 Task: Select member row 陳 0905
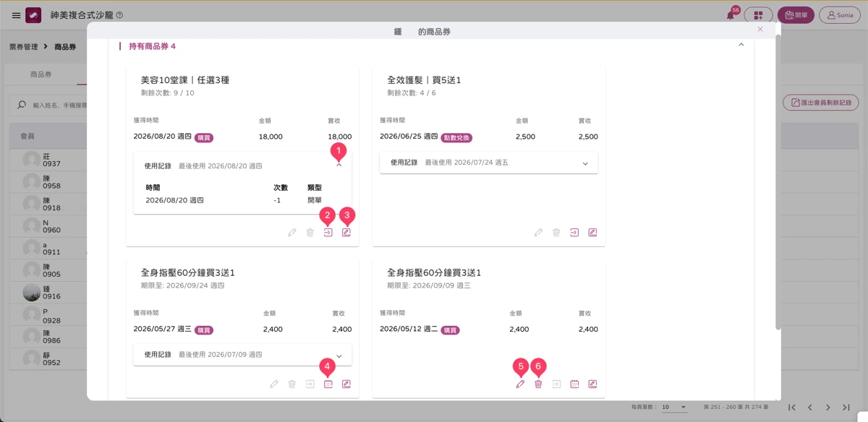click(48, 270)
